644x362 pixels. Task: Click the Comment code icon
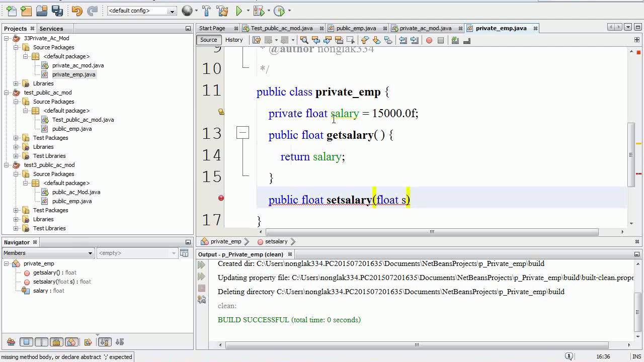tap(455, 40)
